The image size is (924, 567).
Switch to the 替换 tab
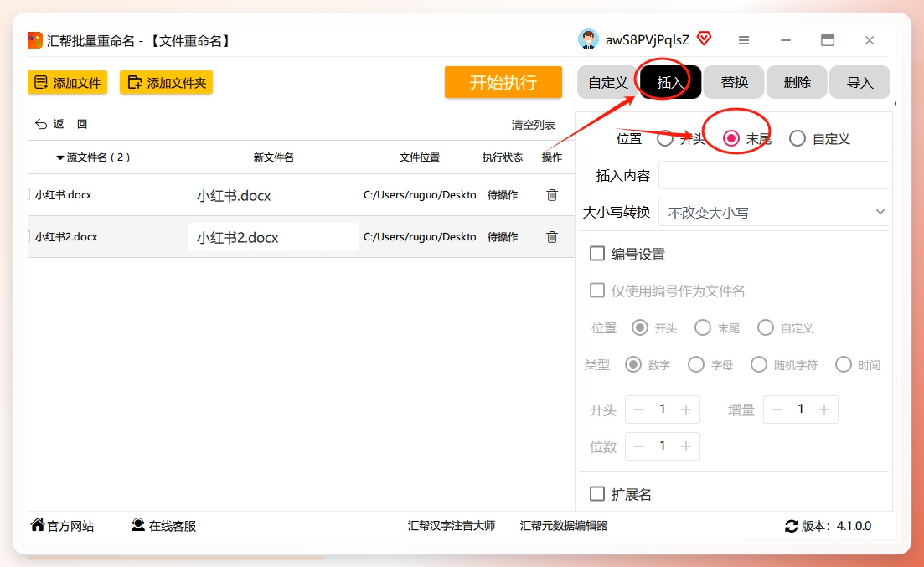734,82
